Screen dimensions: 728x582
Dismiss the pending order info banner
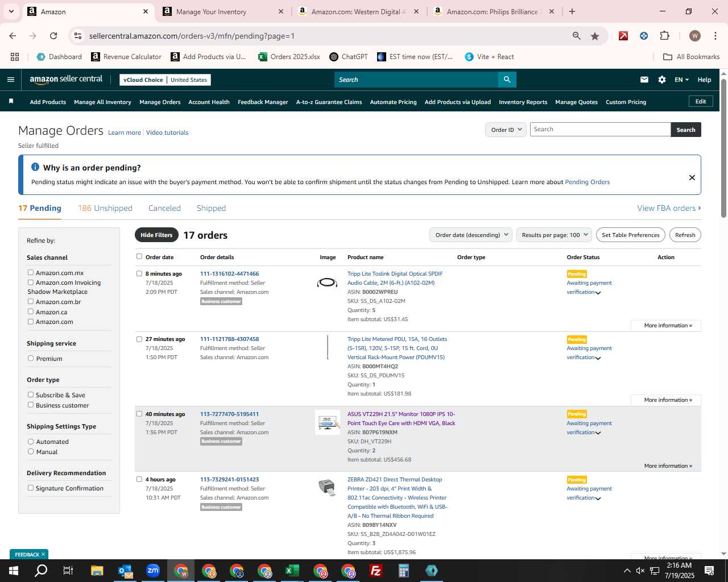pos(692,177)
